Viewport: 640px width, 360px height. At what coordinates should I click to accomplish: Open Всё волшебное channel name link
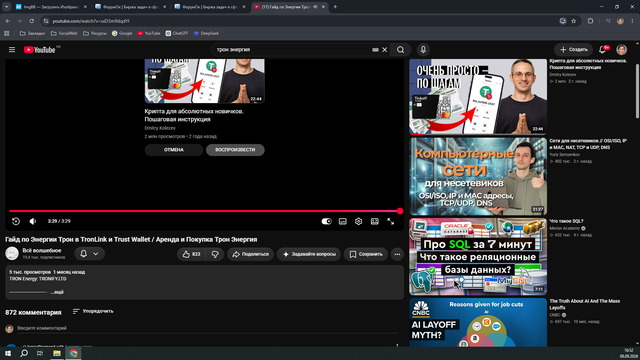coord(42,251)
